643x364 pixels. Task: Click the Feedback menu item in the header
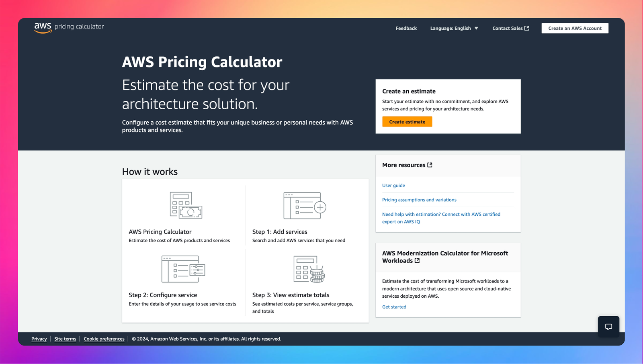pyautogui.click(x=406, y=28)
